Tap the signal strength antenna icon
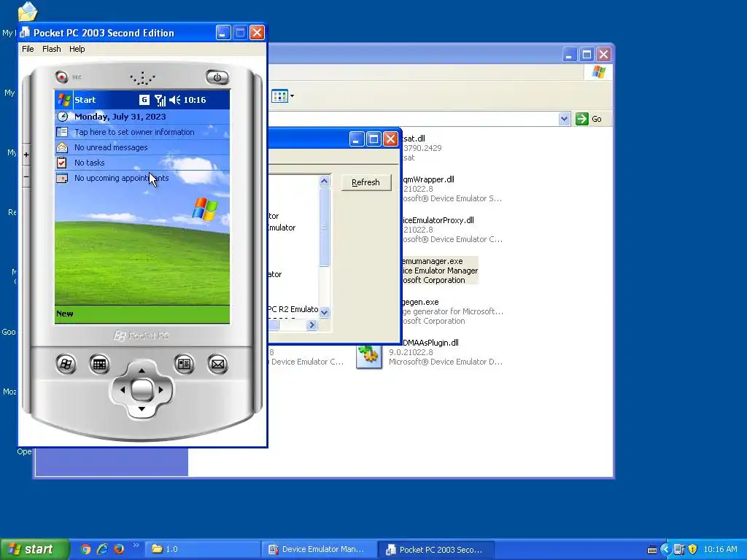Image resolution: width=747 pixels, height=560 pixels. [x=160, y=99]
